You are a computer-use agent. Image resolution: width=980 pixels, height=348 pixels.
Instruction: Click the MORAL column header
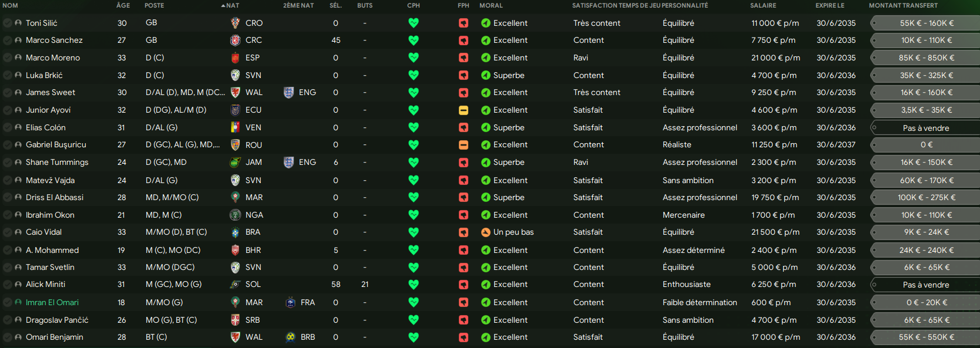click(x=491, y=5)
